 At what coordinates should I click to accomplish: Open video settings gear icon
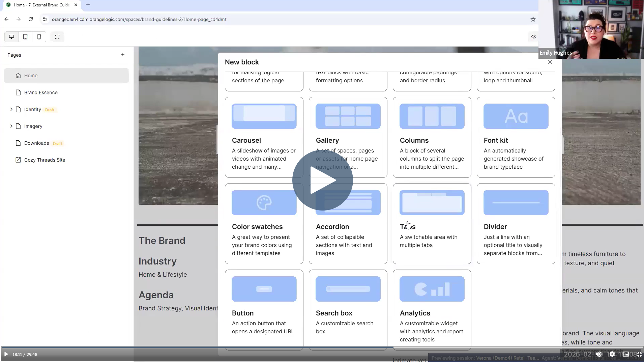pos(612,354)
